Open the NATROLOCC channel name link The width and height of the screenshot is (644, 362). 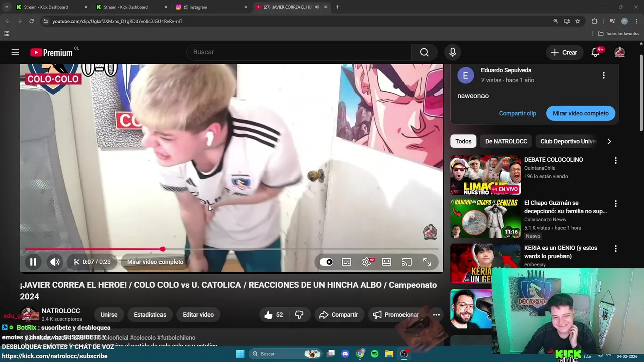pos(61,311)
